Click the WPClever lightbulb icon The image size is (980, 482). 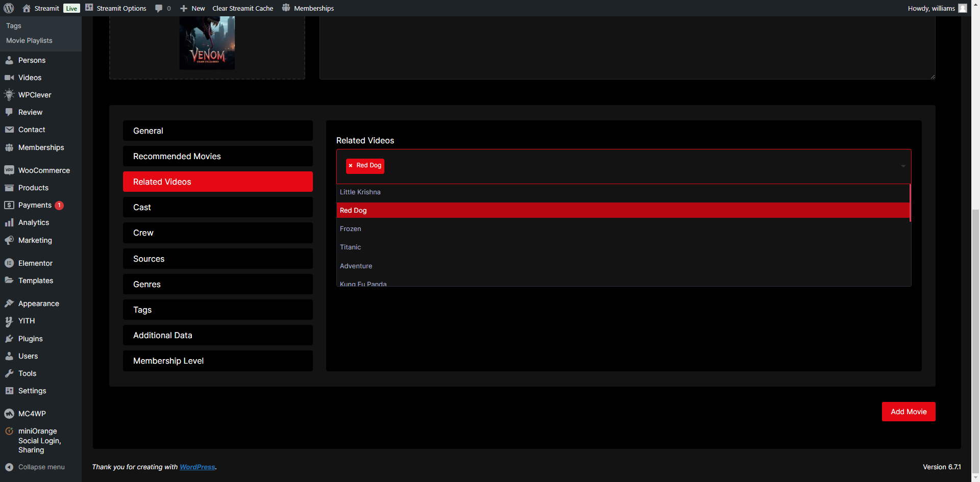tap(9, 95)
